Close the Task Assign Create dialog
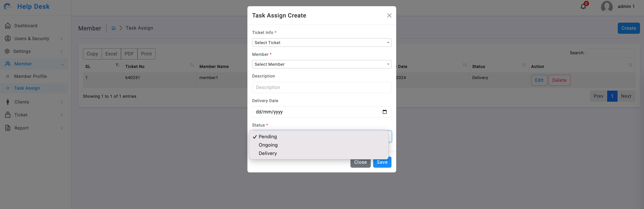Viewport: 644px width, 209px height. click(x=389, y=15)
